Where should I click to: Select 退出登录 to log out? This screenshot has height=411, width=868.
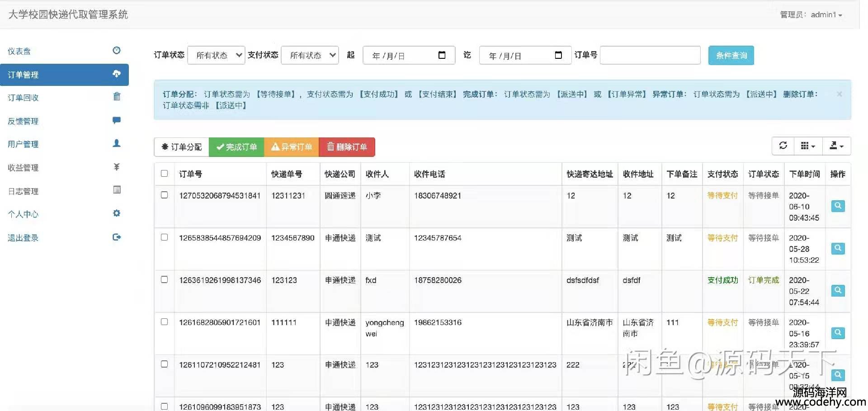click(64, 238)
